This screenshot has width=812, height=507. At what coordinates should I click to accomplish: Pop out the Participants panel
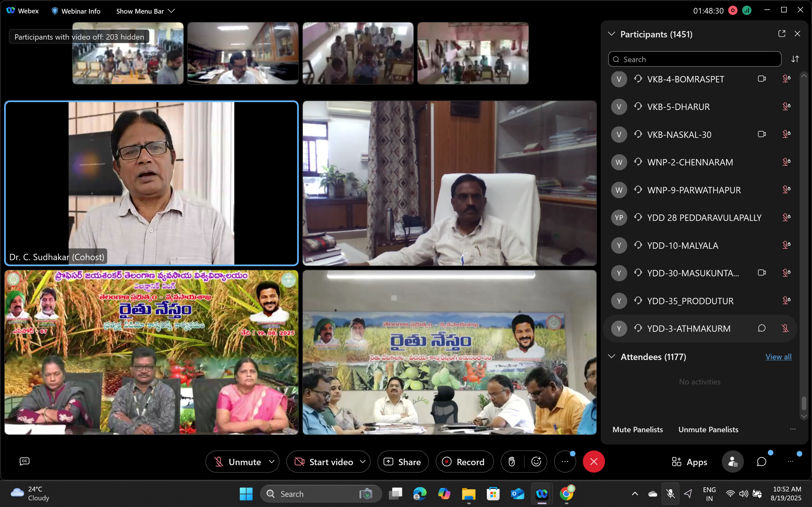click(x=782, y=34)
